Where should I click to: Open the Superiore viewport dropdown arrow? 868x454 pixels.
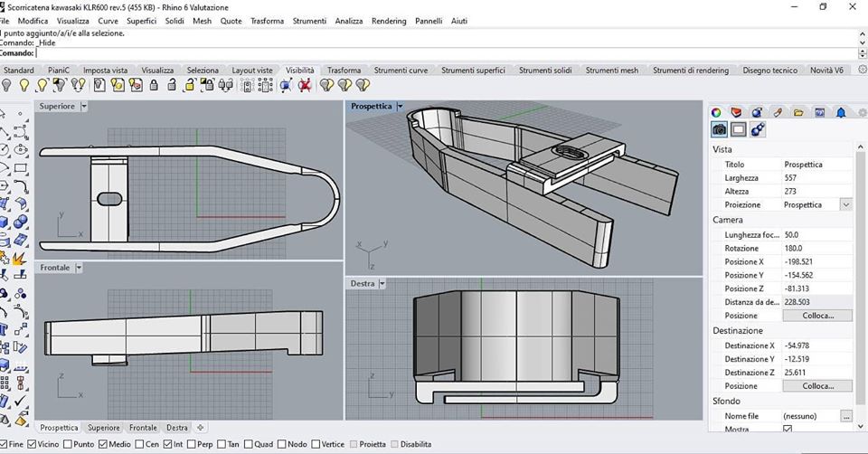[x=84, y=106]
